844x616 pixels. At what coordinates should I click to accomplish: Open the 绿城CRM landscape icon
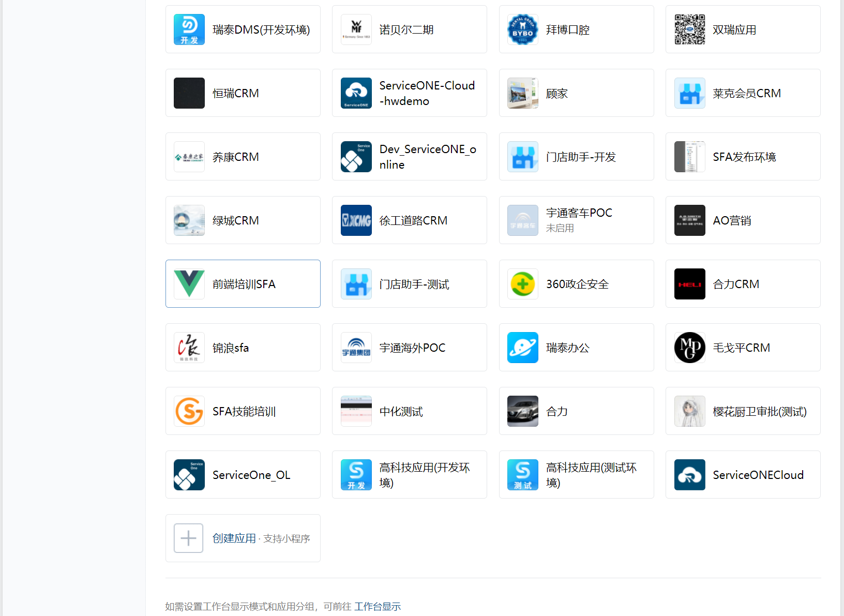pyautogui.click(x=189, y=220)
